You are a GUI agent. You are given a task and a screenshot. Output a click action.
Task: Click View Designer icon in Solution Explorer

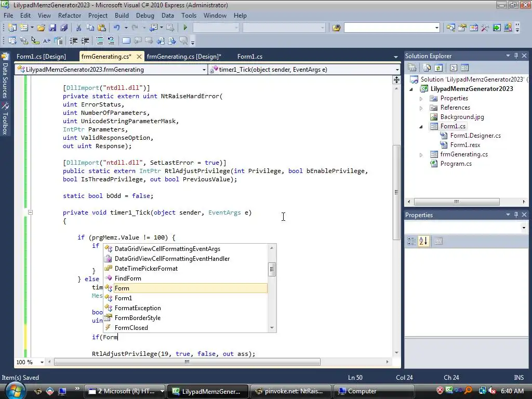(465, 68)
